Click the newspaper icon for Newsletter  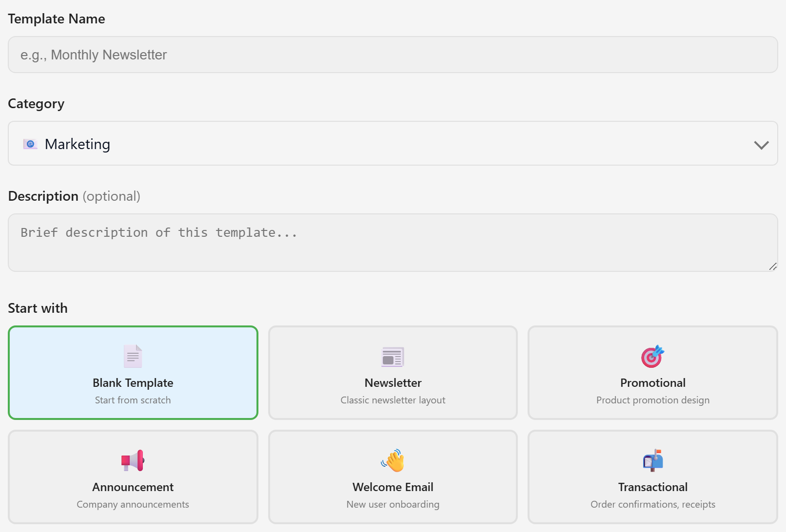[x=393, y=357]
